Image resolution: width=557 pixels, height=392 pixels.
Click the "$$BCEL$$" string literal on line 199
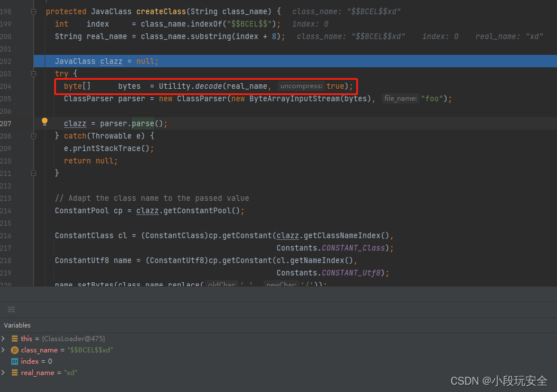(x=249, y=24)
